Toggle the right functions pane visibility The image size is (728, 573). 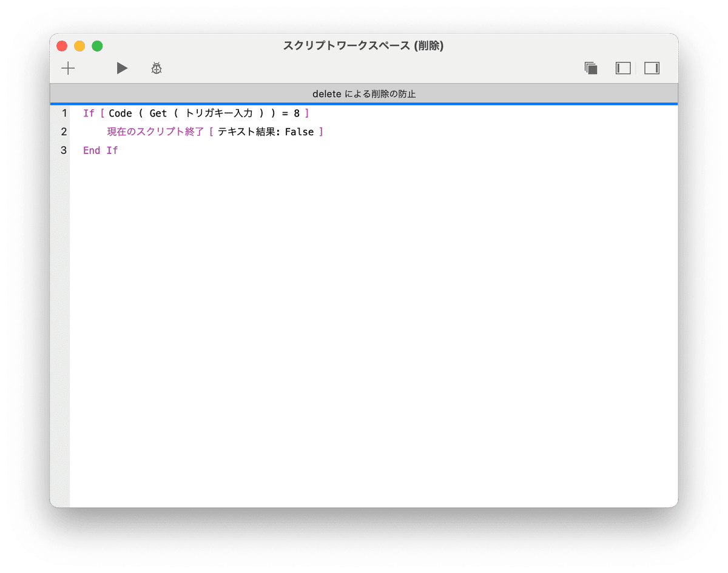tap(652, 68)
